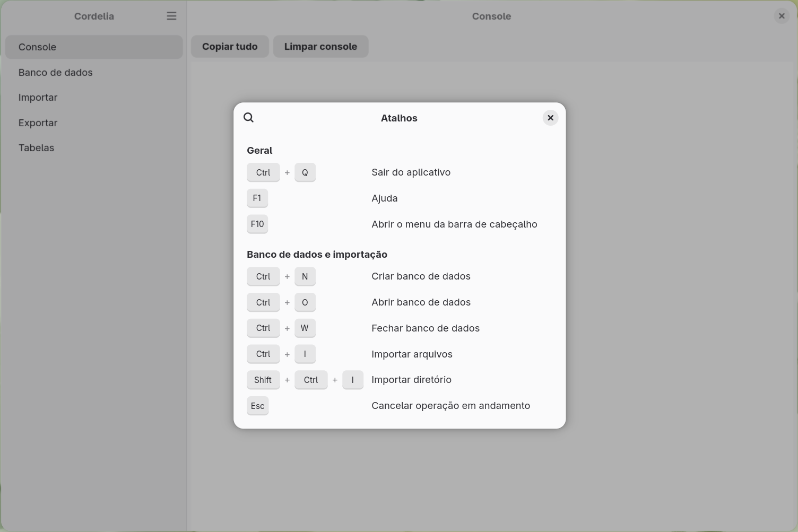Image resolution: width=798 pixels, height=532 pixels.
Task: Click the 'Fechar banco de dados' text
Action: pos(426,328)
